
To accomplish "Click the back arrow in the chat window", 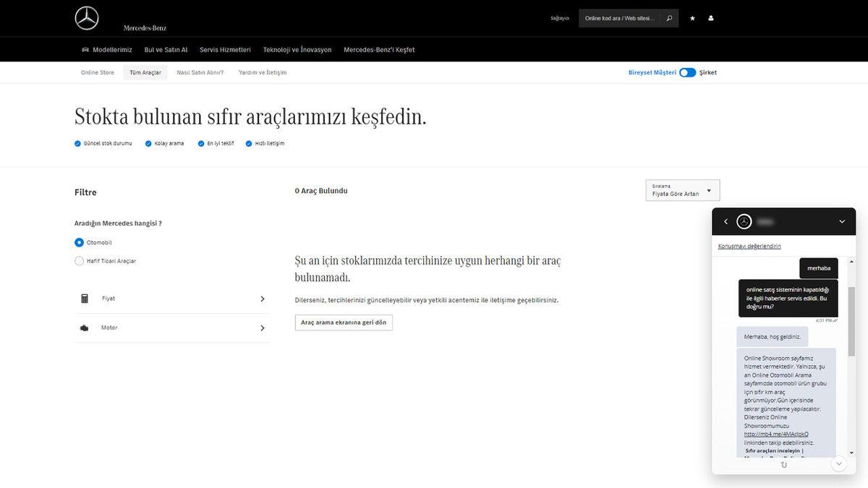I will coord(726,221).
